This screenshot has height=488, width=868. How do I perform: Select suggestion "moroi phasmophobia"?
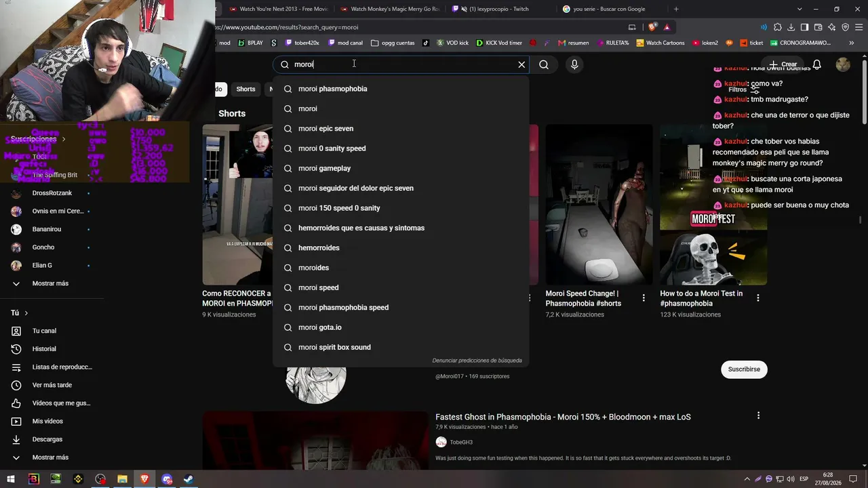(401, 89)
